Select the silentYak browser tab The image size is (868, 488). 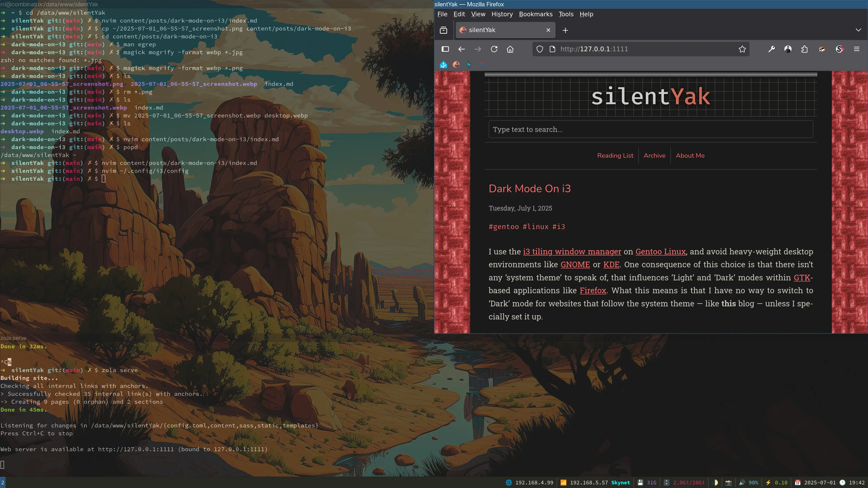pos(505,30)
